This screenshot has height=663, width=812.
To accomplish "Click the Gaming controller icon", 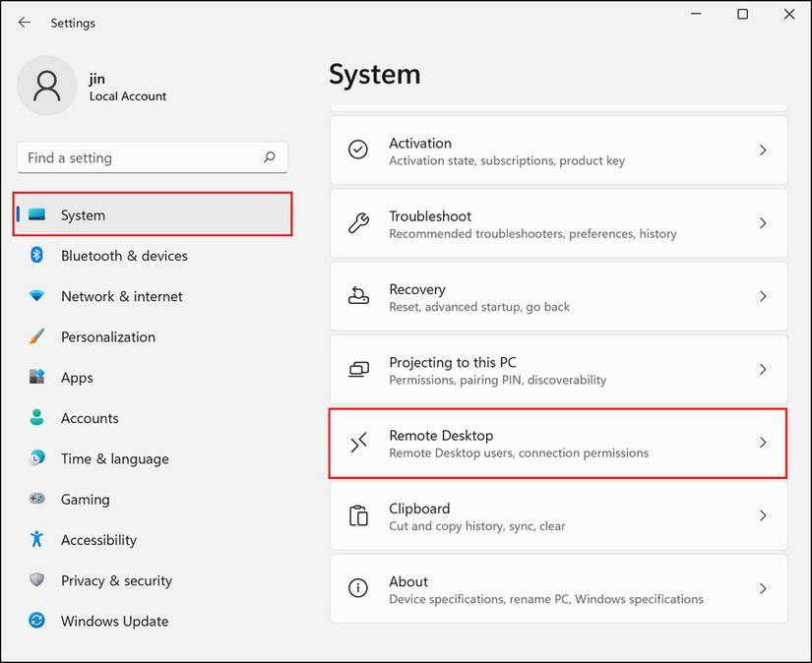I will point(37,499).
